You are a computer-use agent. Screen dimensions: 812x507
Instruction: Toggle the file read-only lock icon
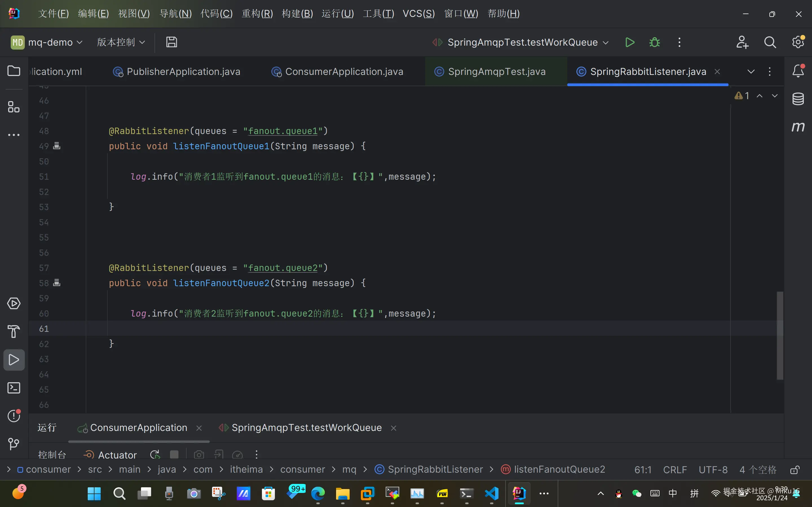click(795, 470)
